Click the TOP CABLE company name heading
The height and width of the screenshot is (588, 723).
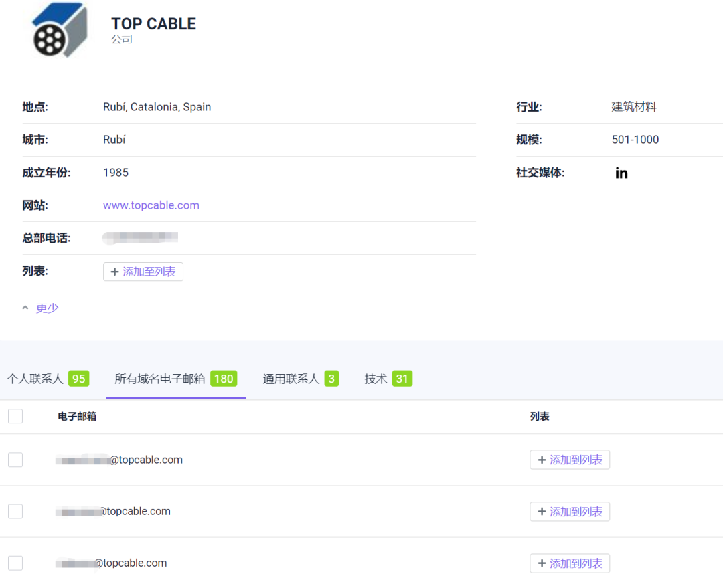pos(153,24)
